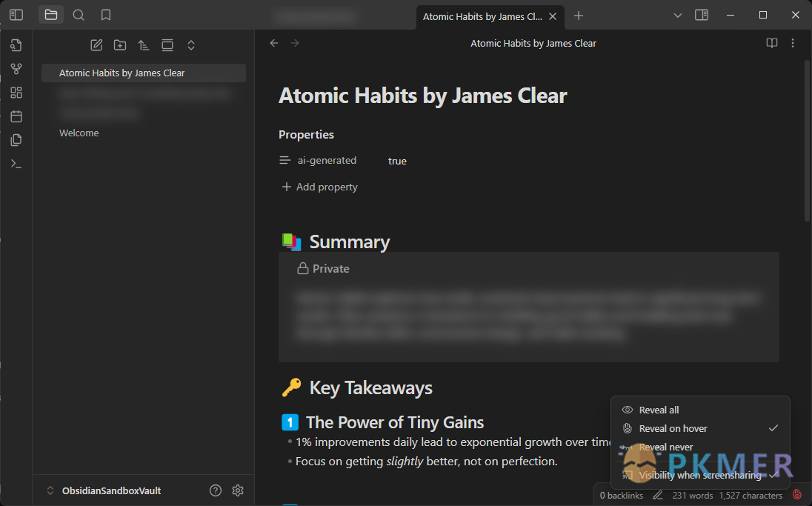
Task: Switch to reading view book icon
Action: click(771, 43)
